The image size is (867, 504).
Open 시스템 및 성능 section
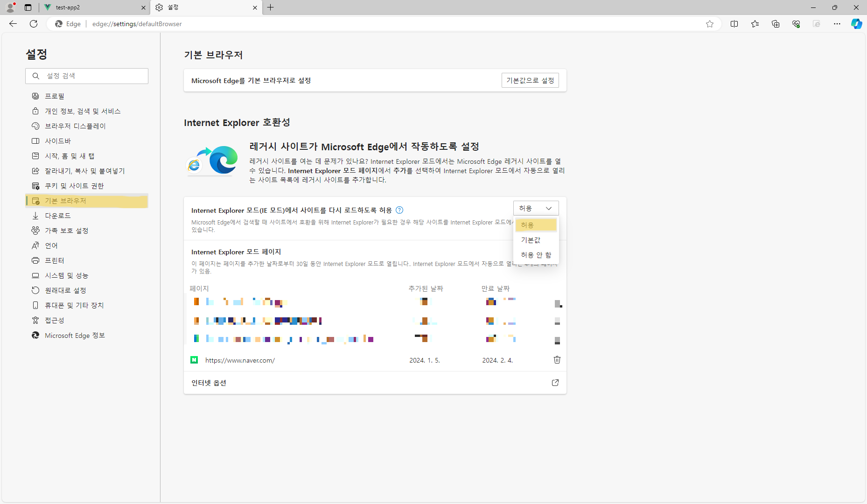point(87,275)
